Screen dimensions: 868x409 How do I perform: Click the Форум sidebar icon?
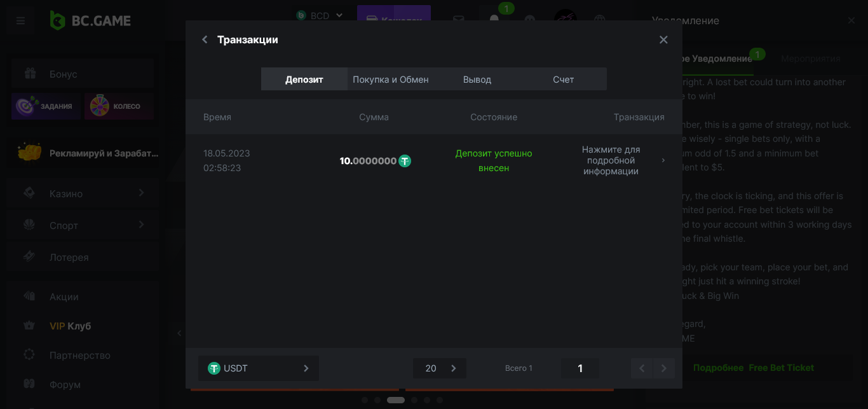[x=29, y=384]
